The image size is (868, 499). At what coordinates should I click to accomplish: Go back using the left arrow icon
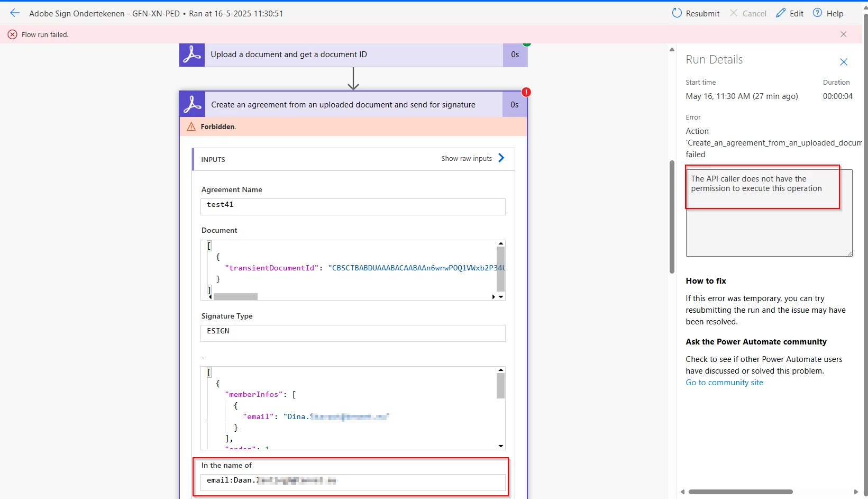coord(15,13)
